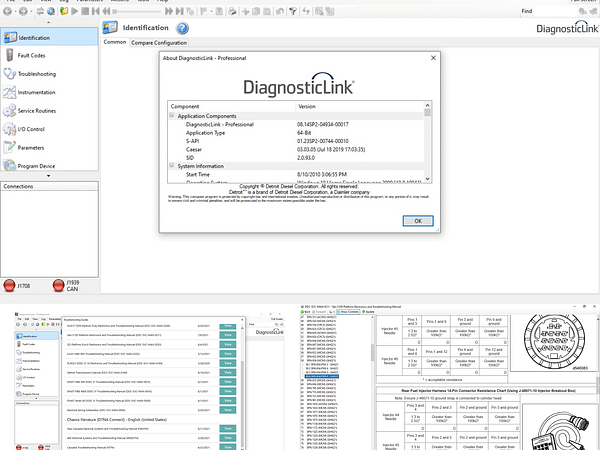Click the Stop log playback button

pos(85,11)
